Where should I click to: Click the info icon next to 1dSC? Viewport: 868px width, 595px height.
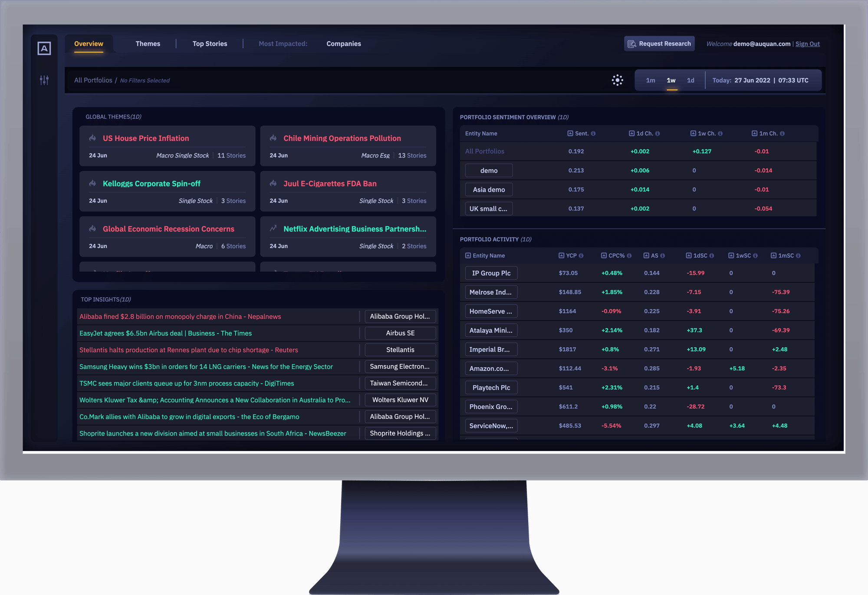click(712, 255)
